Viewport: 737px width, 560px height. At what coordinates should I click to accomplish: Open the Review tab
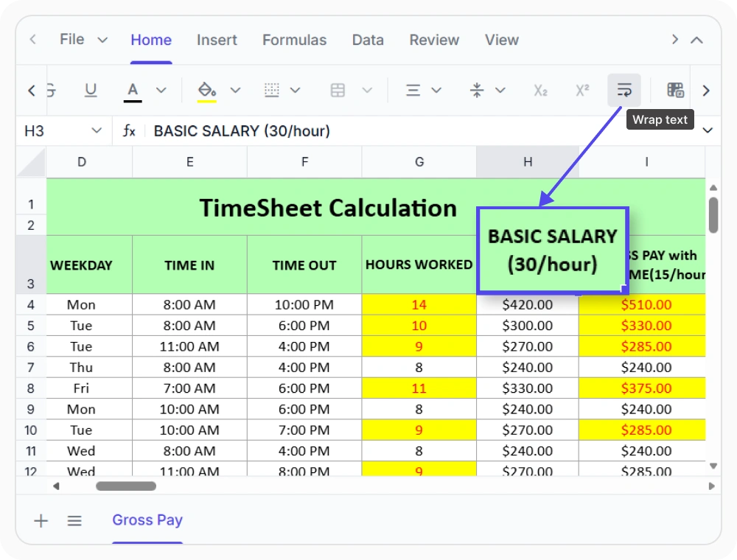coord(434,40)
